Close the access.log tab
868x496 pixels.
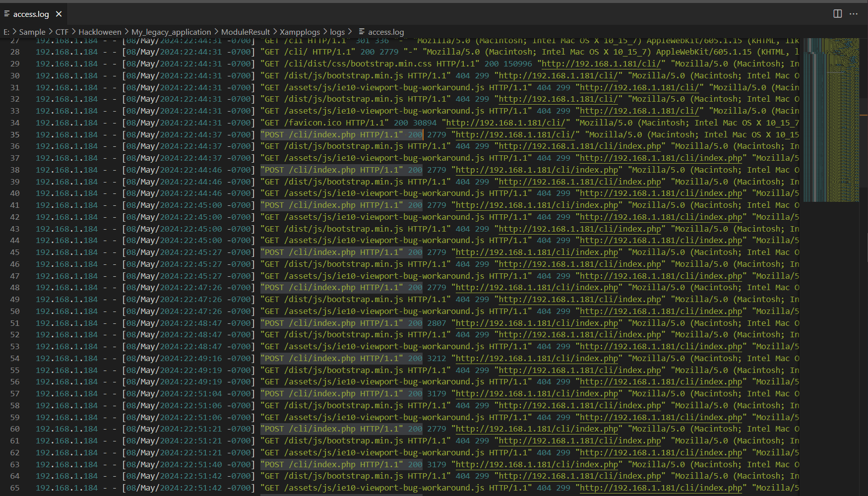pyautogui.click(x=59, y=14)
